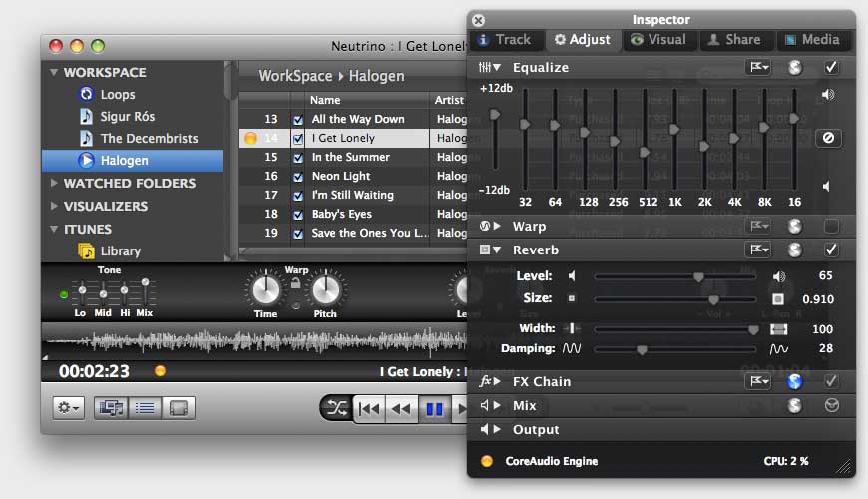Select the Halogen playlist
The width and height of the screenshot is (868, 499).
coord(133,160)
